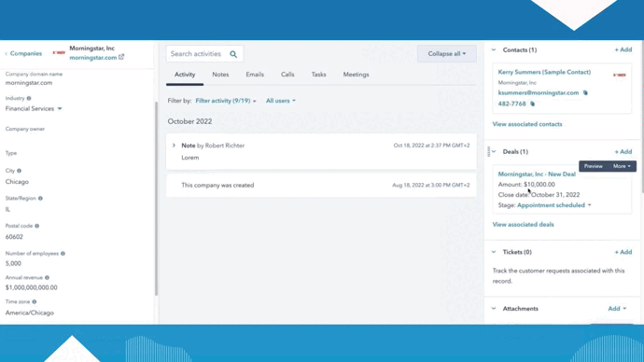644x362 pixels.
Task: Open the Filter activity (9/19) dropdown
Action: pos(226,101)
